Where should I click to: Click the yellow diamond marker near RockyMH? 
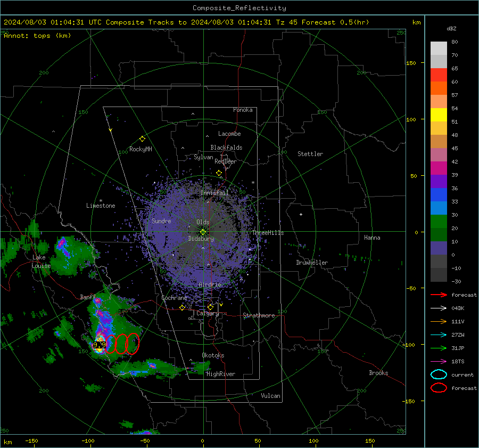coord(142,139)
